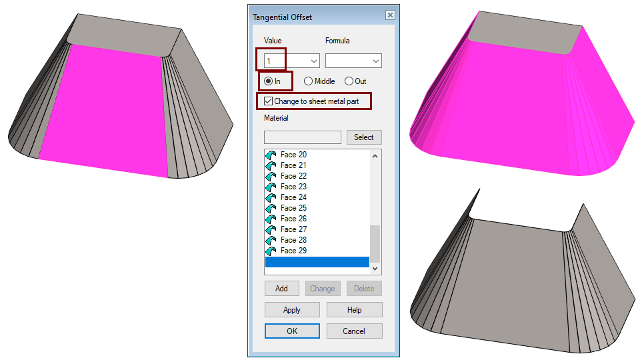
Task: Click the Material text field
Action: 302,137
